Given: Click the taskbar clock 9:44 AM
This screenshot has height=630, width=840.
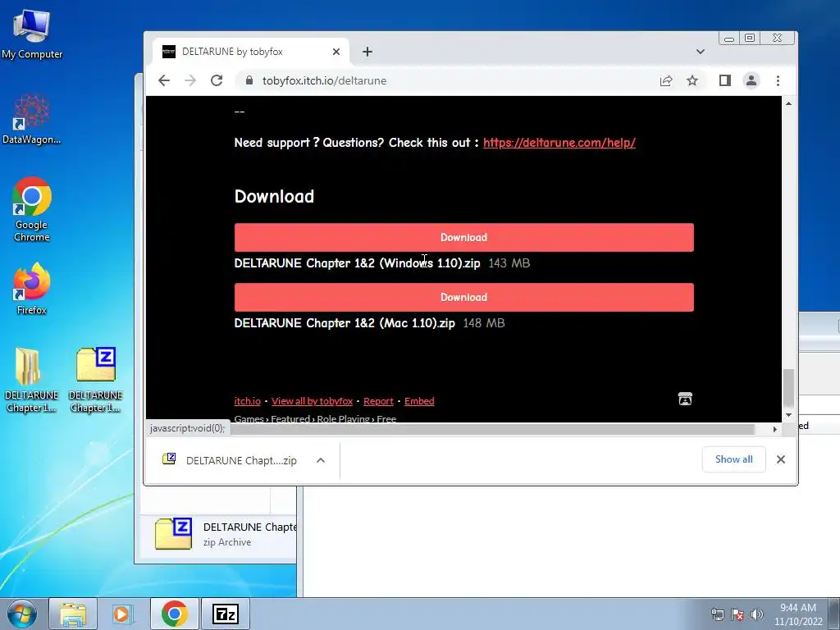Looking at the screenshot, I should pyautogui.click(x=798, y=614).
